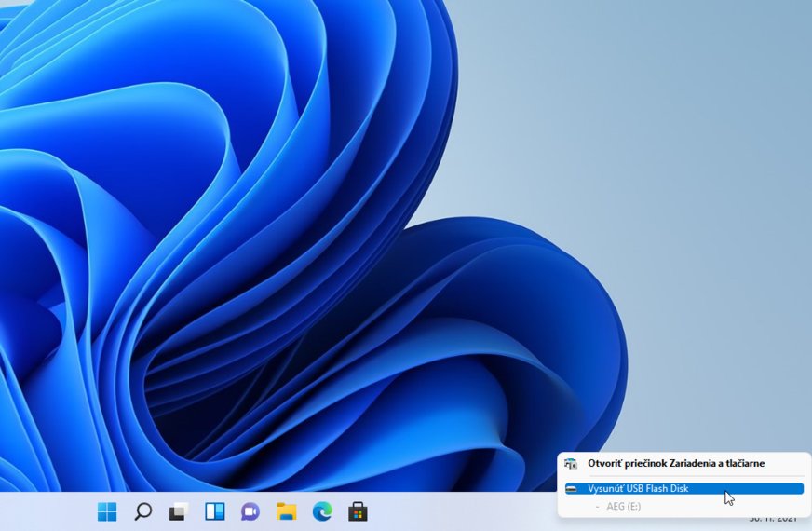Choose 'Vysunúť USB Flash Disk' in the popup
This screenshot has width=812, height=531.
(x=638, y=488)
